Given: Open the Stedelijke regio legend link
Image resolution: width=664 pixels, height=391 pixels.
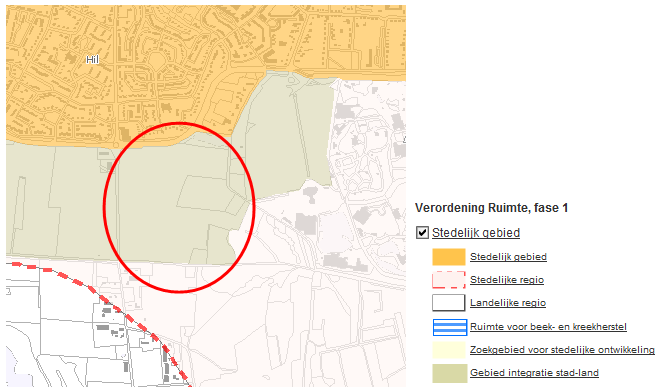Looking at the screenshot, I should point(507,280).
